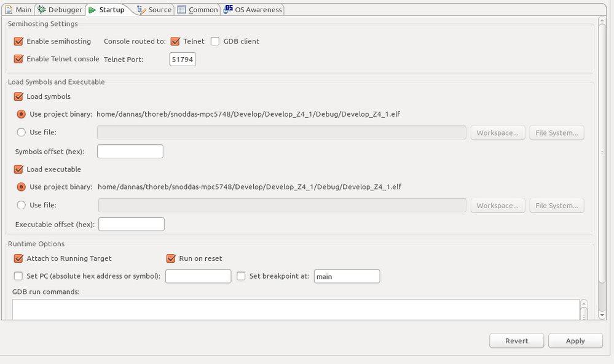Click the GDB run commands text area
Viewport: 614px width, 364px height.
pos(296,309)
